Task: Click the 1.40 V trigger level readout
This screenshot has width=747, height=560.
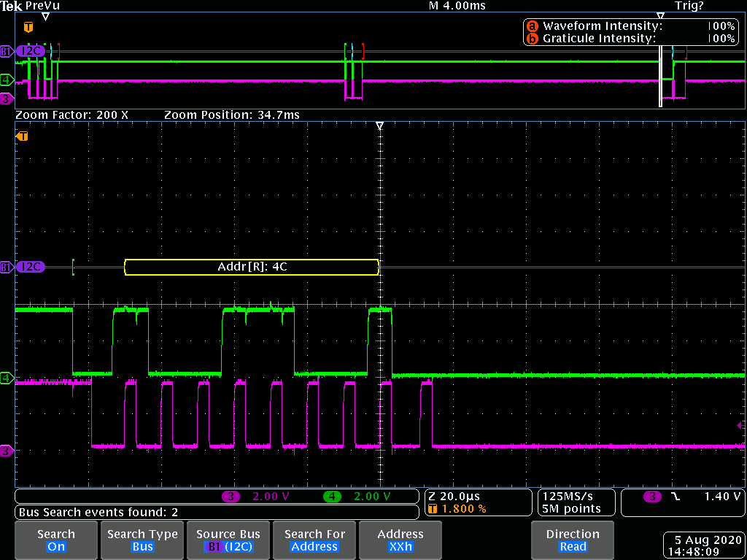Action: coord(722,496)
